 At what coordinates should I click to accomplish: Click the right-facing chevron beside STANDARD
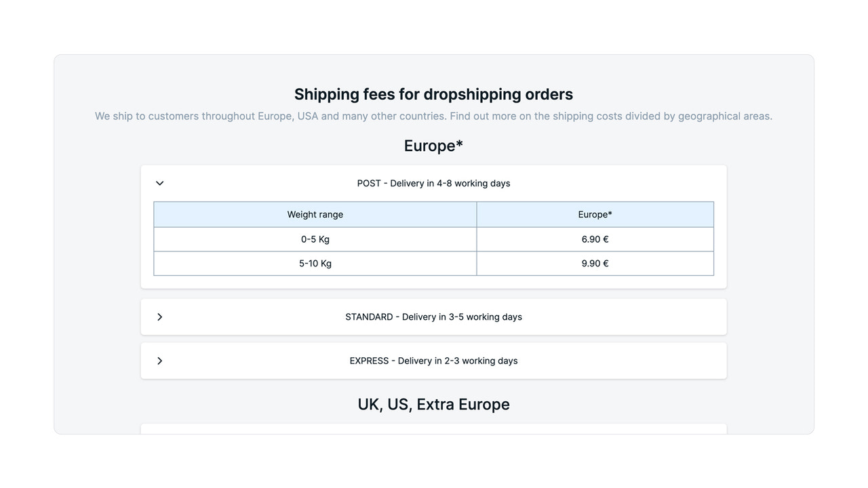coord(159,317)
